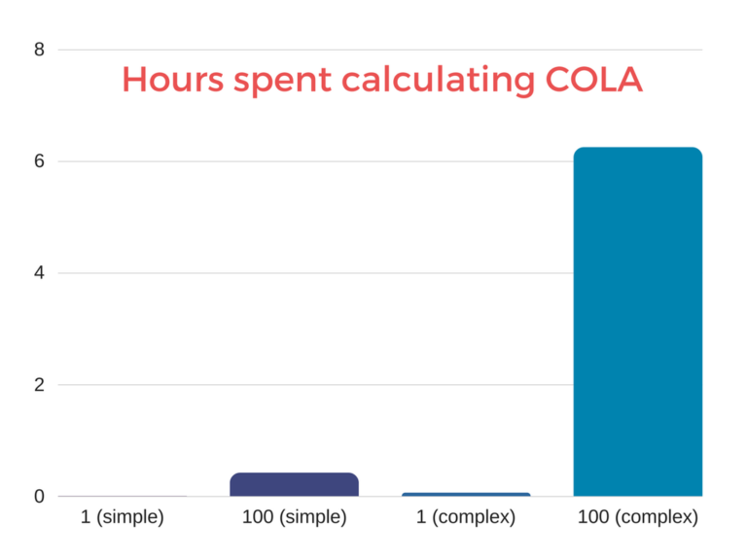Click the word 'Hours' in the chart title
The width and height of the screenshot is (747, 560).
click(x=168, y=80)
